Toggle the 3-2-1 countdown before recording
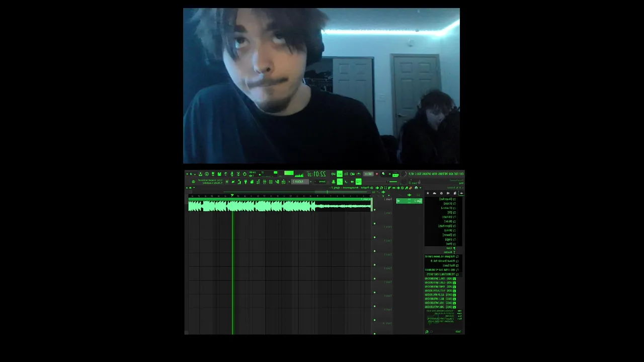The width and height of the screenshot is (644, 362). tap(346, 174)
